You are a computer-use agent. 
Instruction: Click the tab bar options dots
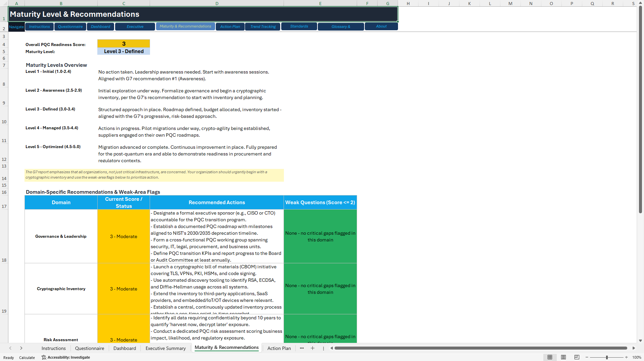click(324, 348)
